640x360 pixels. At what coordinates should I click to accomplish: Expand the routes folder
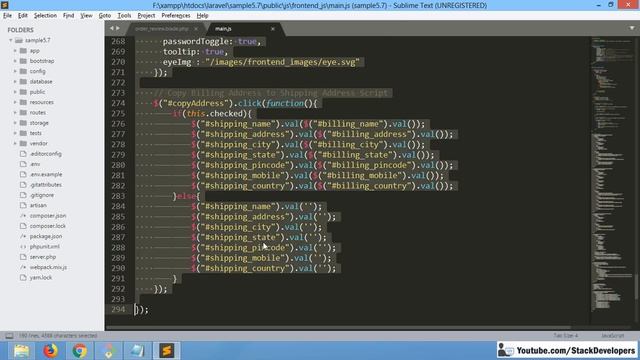16,112
